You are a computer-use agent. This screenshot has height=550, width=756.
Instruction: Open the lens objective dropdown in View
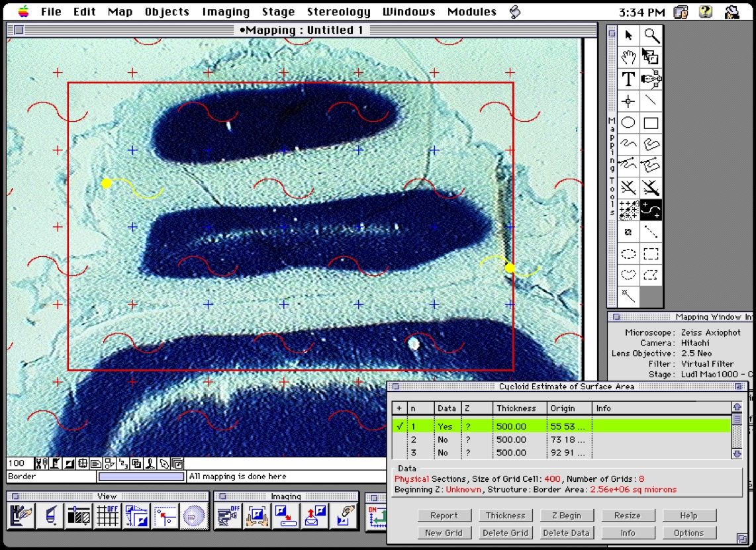(50, 516)
